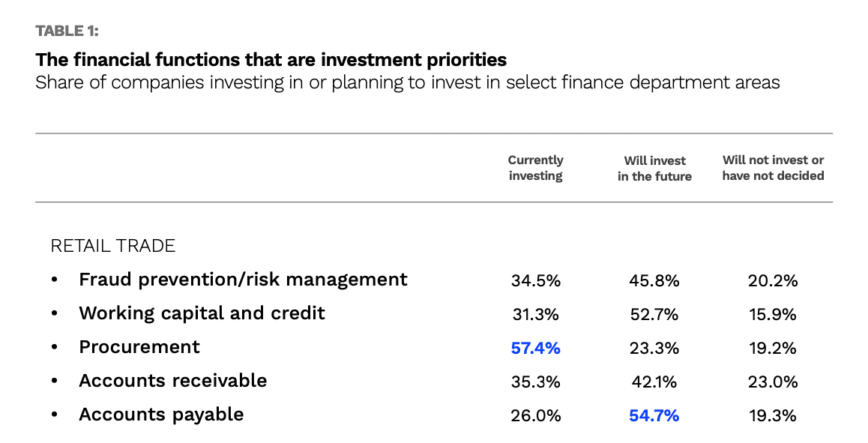Click the 45.8% fraud prevention value
Screen dimensions: 868x443
(654, 281)
